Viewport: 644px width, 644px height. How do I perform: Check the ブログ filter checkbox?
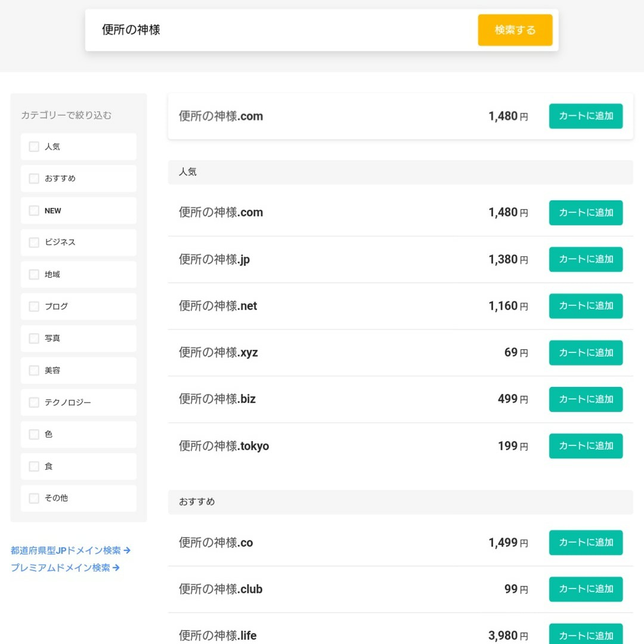click(34, 306)
